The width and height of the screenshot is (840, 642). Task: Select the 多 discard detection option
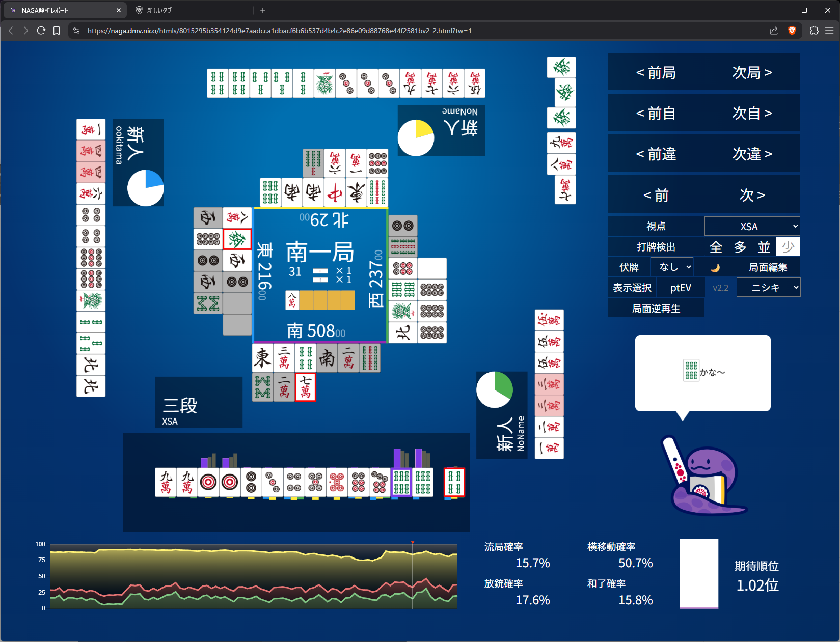pyautogui.click(x=740, y=247)
